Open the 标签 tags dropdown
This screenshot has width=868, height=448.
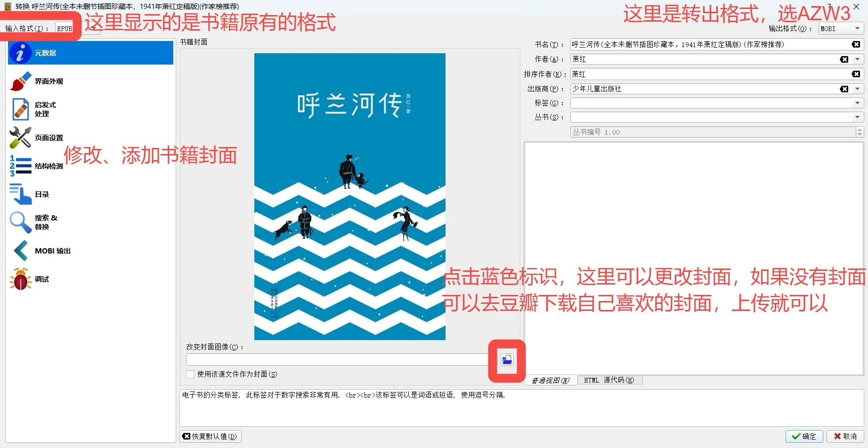click(x=857, y=103)
